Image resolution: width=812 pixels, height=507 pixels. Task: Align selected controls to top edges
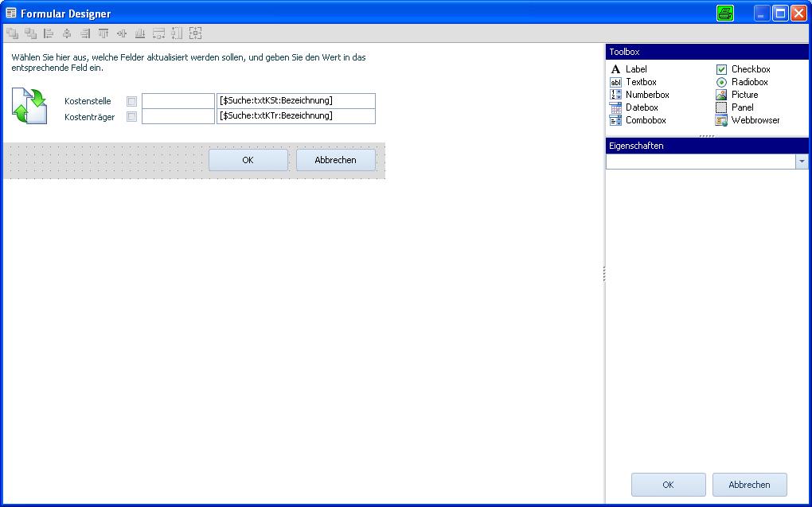click(x=103, y=33)
